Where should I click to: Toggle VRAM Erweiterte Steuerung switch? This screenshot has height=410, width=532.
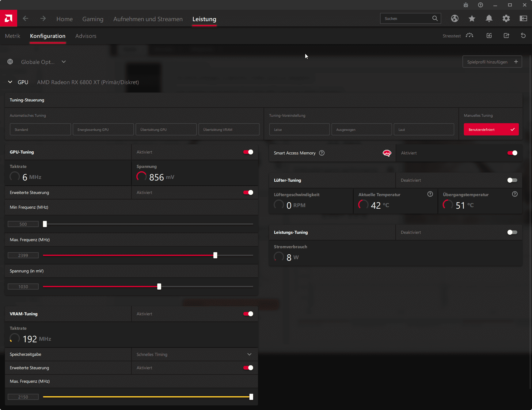coord(248,368)
